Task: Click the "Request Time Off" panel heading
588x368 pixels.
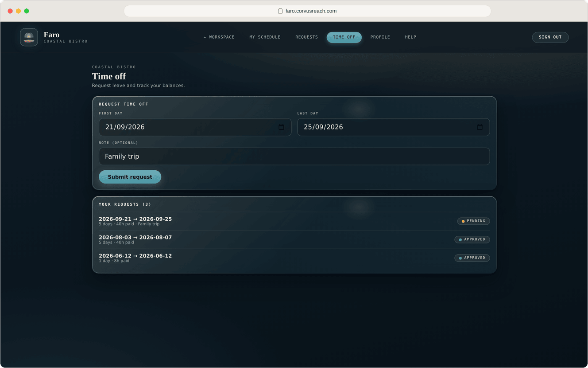Action: 124,104
